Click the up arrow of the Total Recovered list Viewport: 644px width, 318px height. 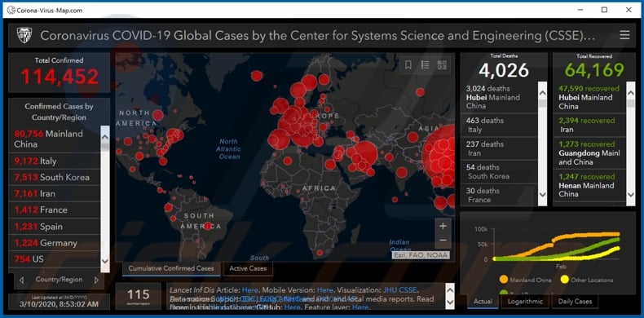click(x=631, y=92)
